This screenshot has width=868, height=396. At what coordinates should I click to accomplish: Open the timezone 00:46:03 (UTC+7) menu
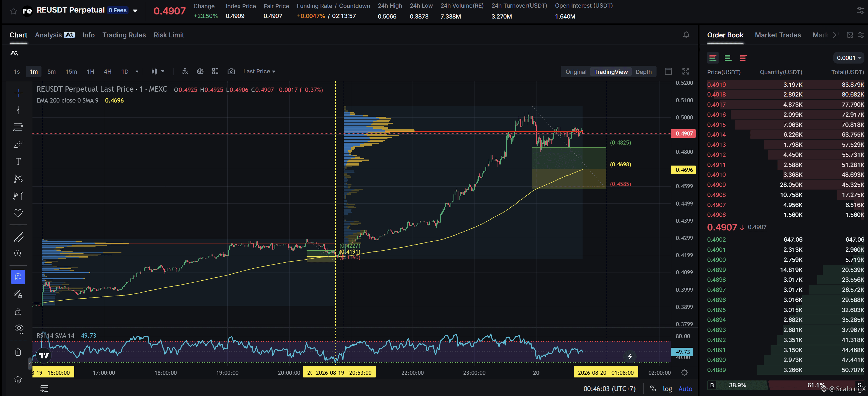tap(610, 389)
